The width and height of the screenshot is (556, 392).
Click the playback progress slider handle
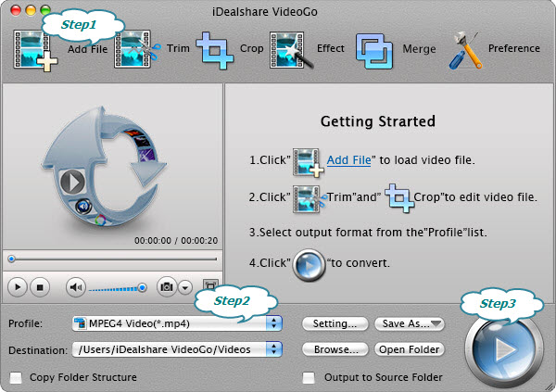(x=12, y=259)
